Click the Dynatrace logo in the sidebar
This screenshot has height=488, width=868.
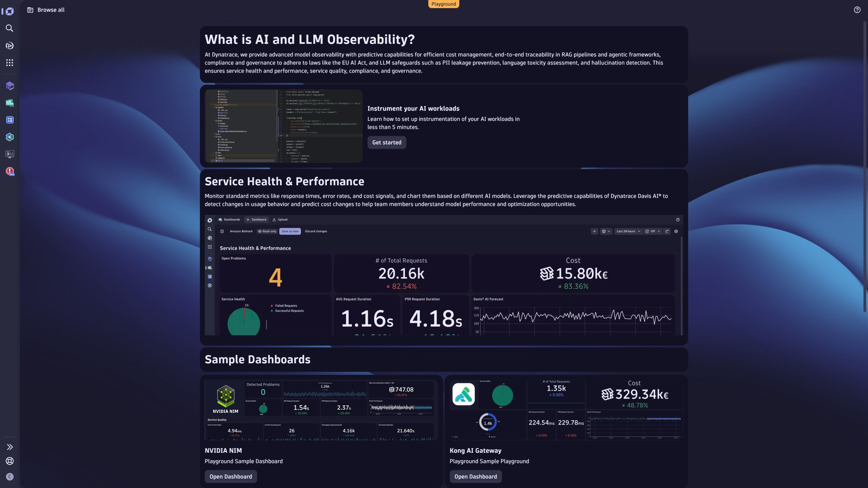pos(9,11)
